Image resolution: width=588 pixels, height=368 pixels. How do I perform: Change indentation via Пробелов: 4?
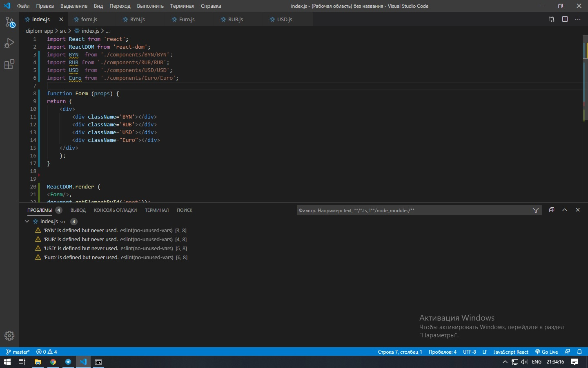[x=443, y=352]
